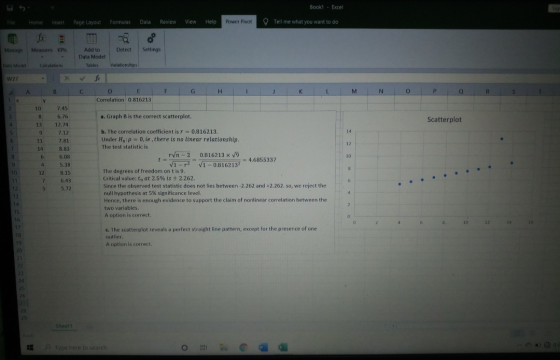Click the Windows taskbar search box

81,348
